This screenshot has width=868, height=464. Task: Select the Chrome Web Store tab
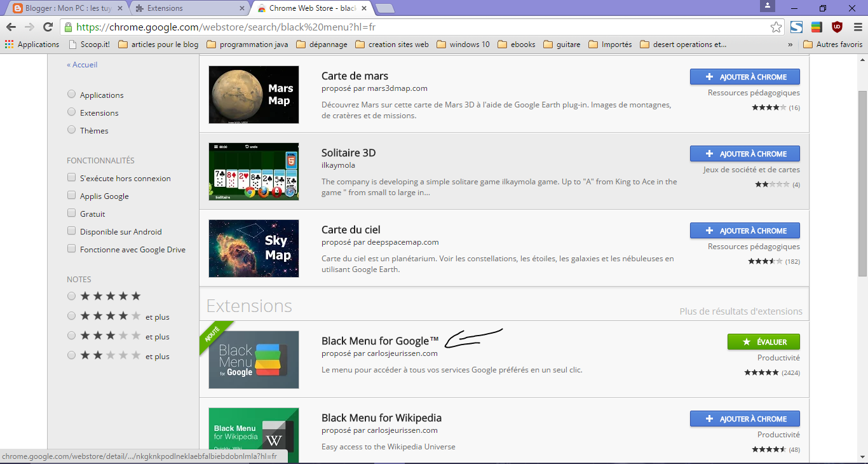point(311,8)
